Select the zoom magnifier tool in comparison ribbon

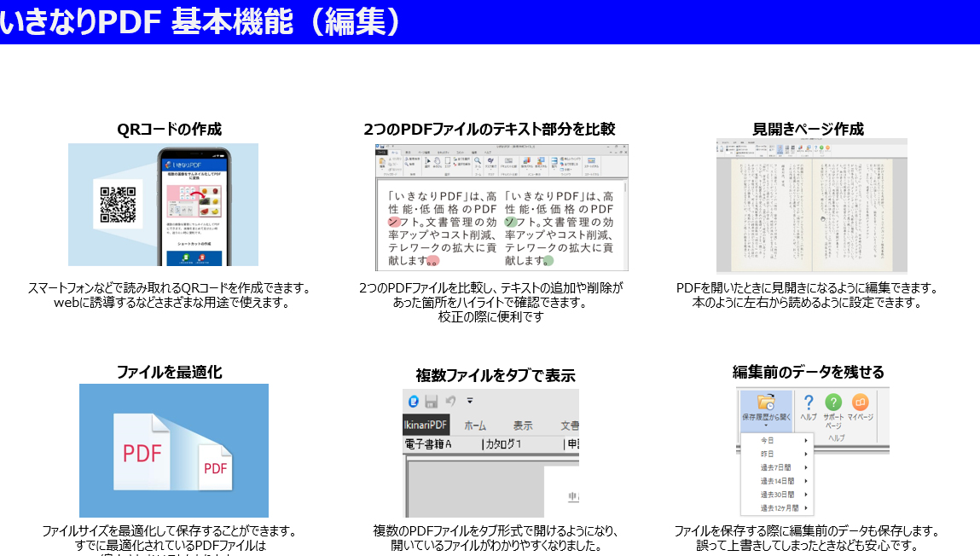(x=476, y=160)
